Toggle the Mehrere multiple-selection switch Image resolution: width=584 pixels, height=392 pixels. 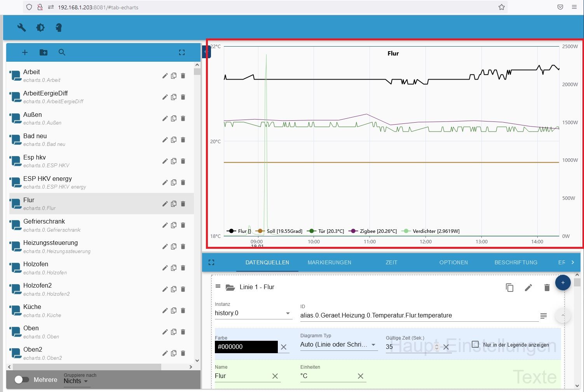coord(22,380)
